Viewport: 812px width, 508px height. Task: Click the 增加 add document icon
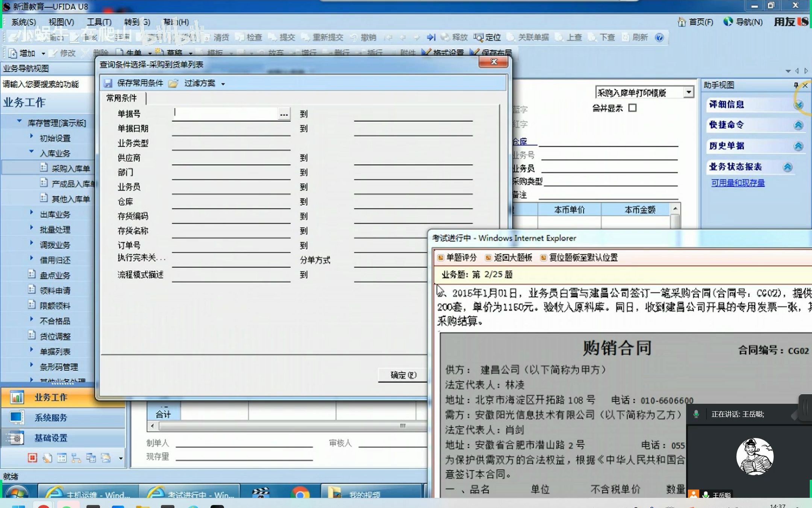13,53
